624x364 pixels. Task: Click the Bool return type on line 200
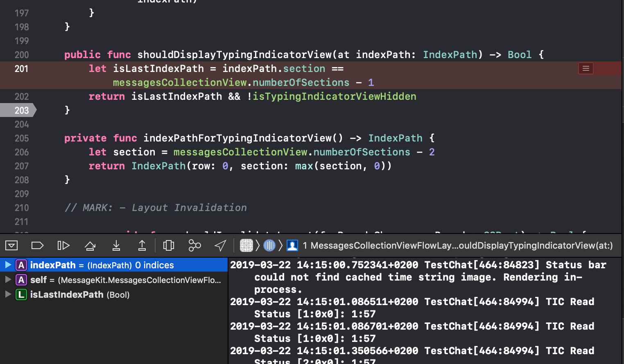(x=520, y=55)
